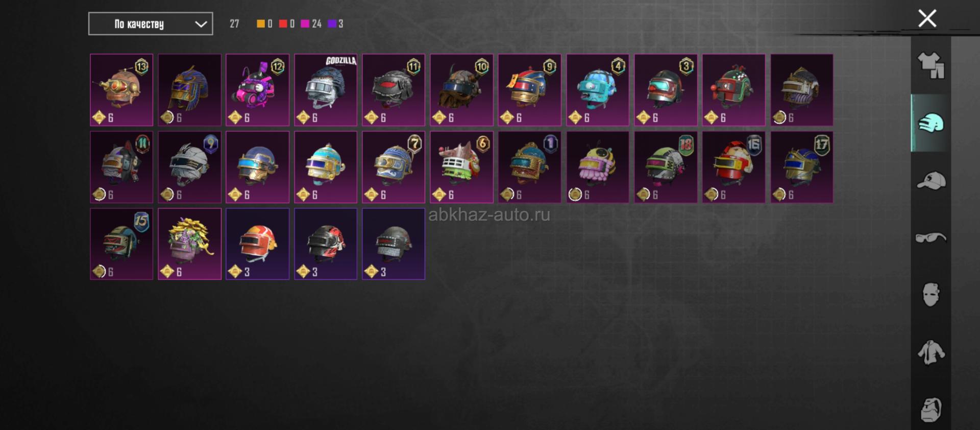Select the steampunk helmet with badge 13
The image size is (980, 430).
(121, 90)
